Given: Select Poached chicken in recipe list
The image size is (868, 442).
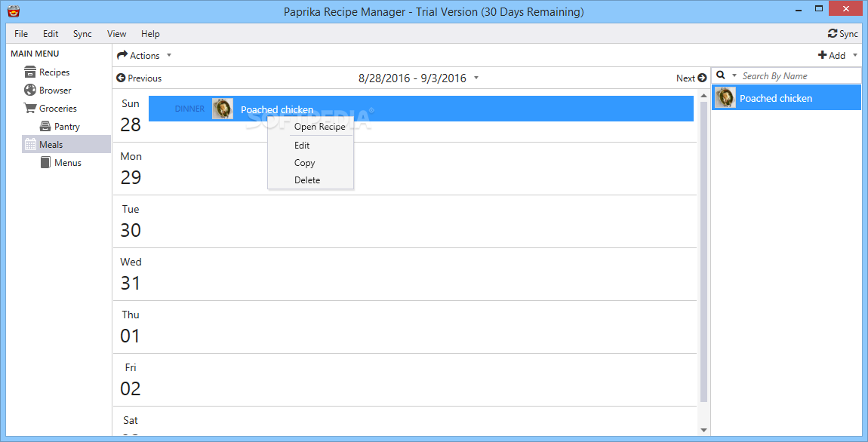Looking at the screenshot, I should click(x=786, y=98).
